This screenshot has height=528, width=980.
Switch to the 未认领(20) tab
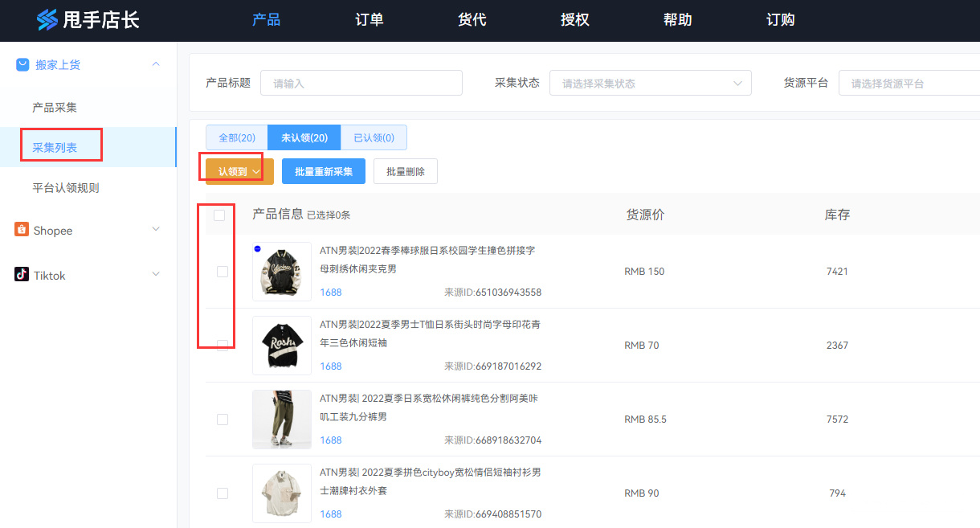pos(304,137)
